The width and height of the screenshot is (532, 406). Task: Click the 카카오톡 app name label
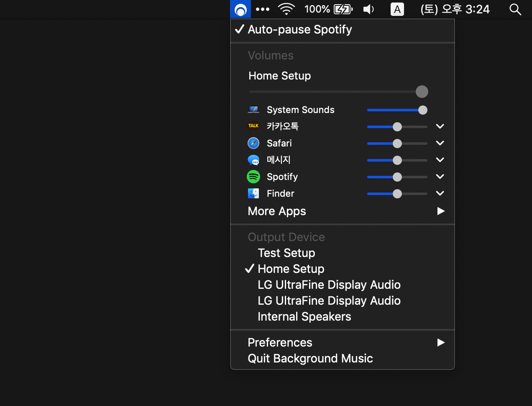[283, 126]
